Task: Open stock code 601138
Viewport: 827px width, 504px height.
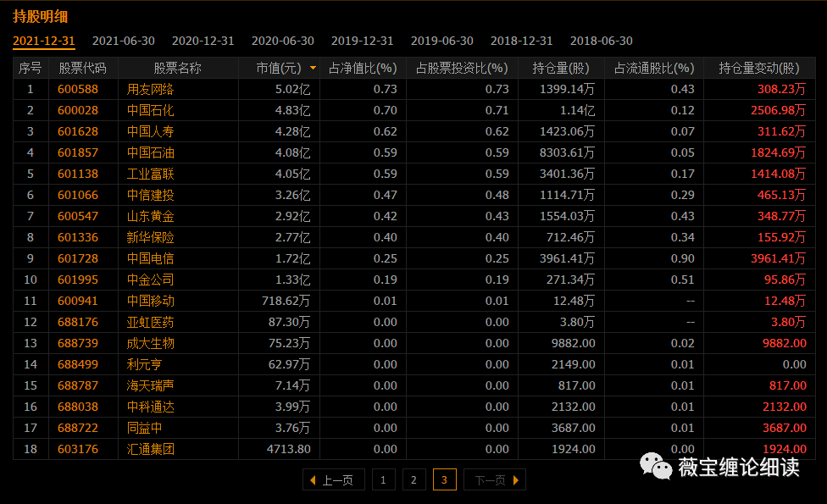Action: (x=78, y=174)
